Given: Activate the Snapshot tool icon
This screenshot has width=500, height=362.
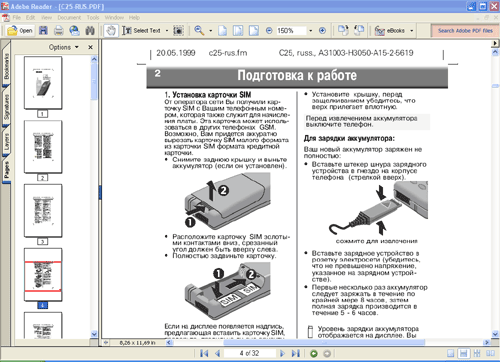Looking at the screenshot, I should click(178, 31).
